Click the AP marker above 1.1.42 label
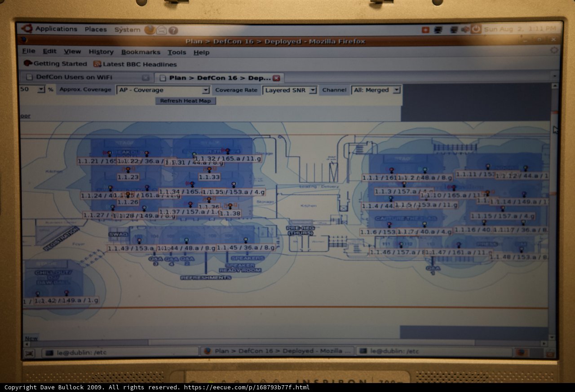 [x=66, y=293]
